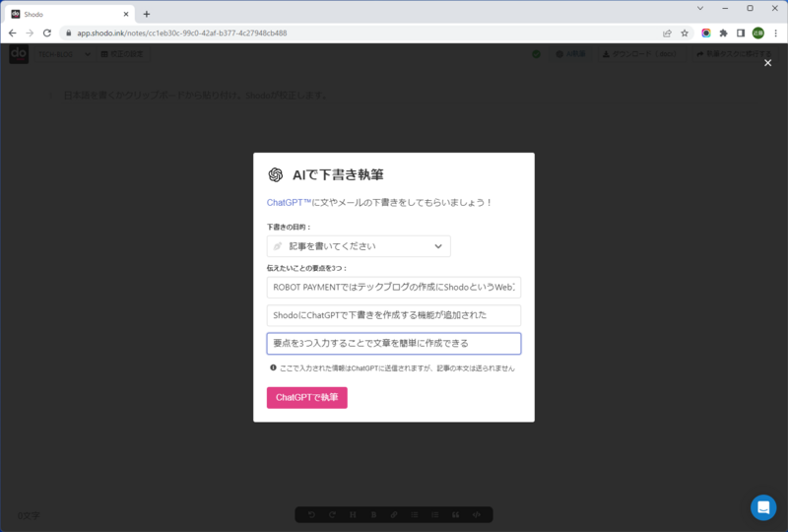The image size is (788, 532).
Task: View site security lock info
Action: 69,33
